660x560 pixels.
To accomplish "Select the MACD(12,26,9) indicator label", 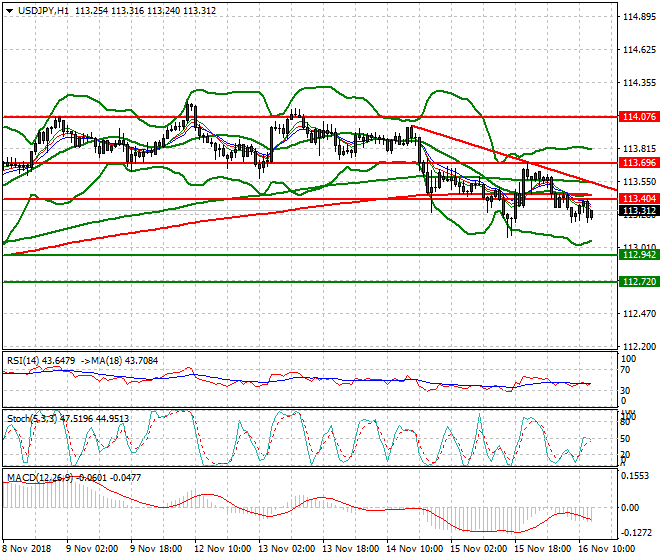I will pyautogui.click(x=40, y=478).
